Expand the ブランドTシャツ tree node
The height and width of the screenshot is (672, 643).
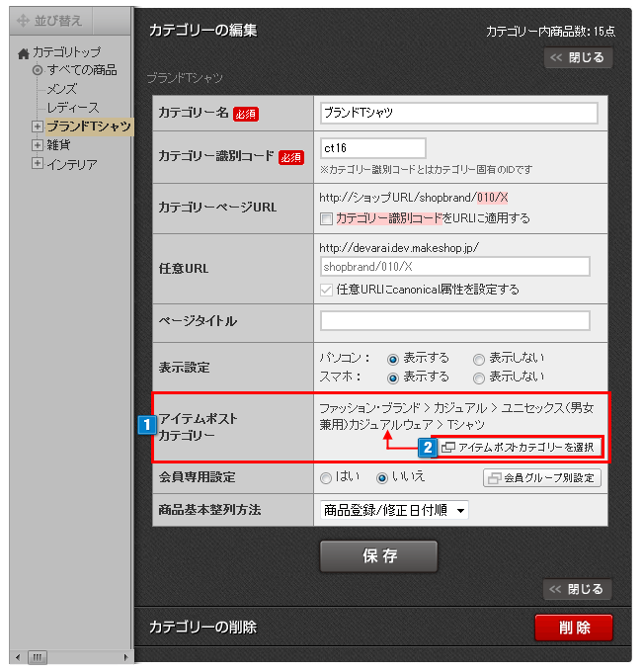[38, 126]
